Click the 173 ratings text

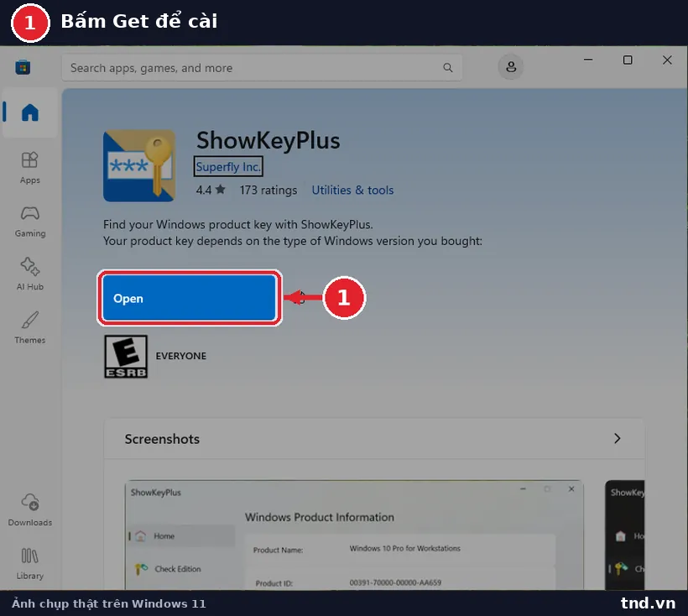[268, 190]
